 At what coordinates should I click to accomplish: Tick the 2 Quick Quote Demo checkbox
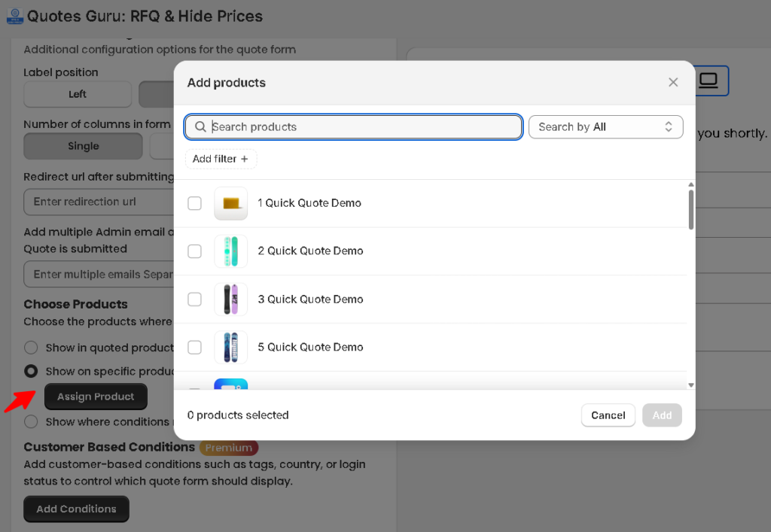(195, 251)
